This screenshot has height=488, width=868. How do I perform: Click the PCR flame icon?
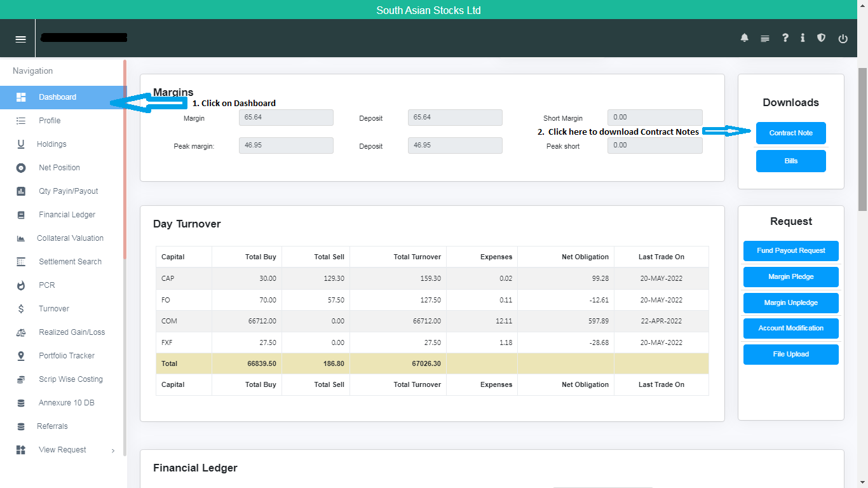[x=21, y=285]
